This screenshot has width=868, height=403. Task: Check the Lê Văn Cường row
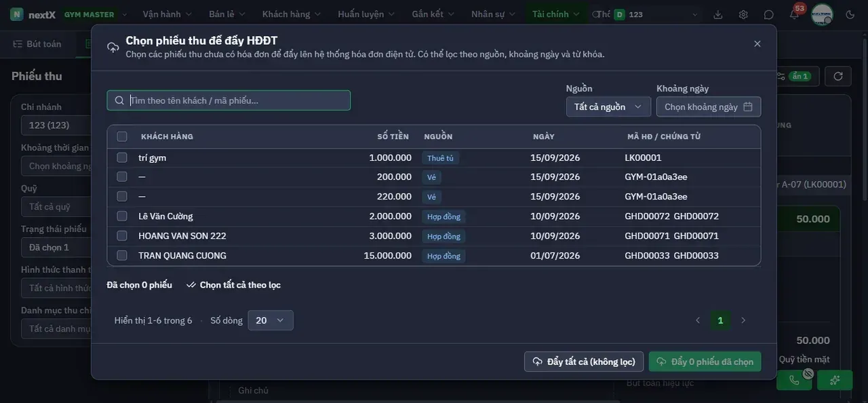tap(122, 216)
